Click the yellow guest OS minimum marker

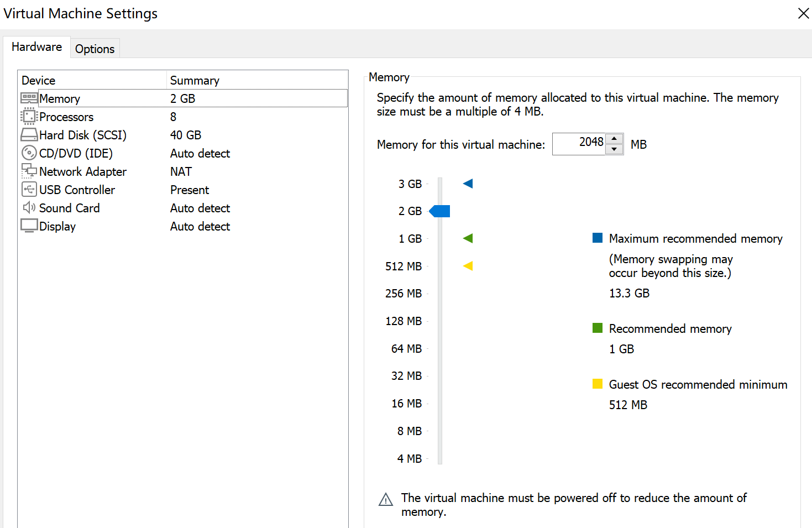(468, 266)
